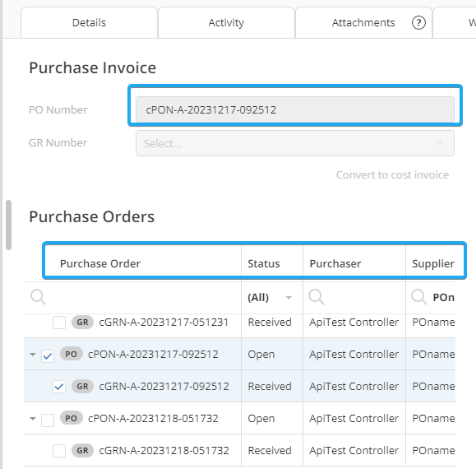
Task: Click ApiTest Controller in cGRN-A-20231217-051231 row
Action: [354, 323]
